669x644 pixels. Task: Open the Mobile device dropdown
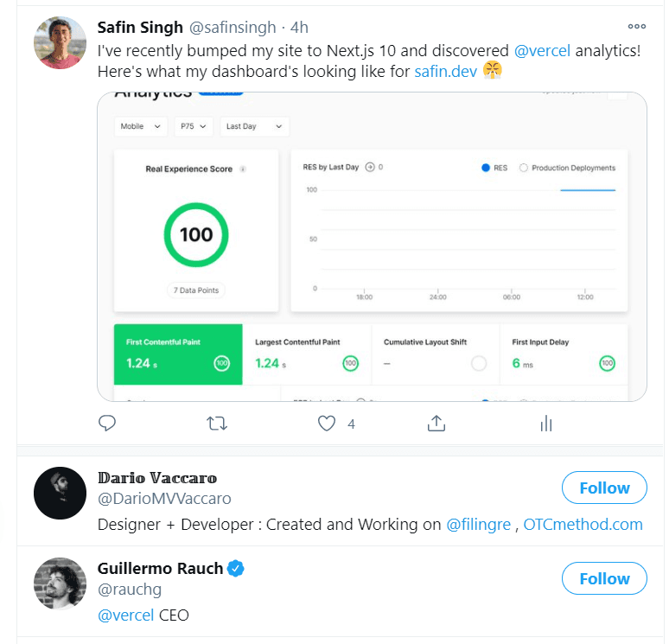[x=140, y=126]
